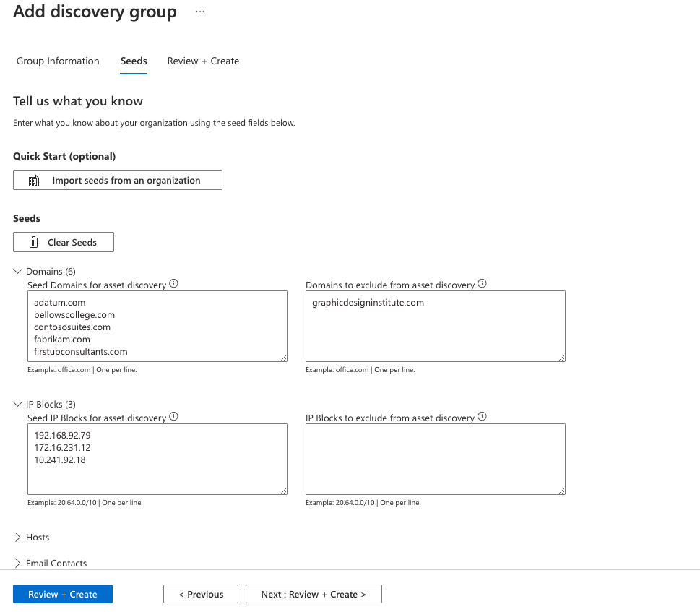Image resolution: width=700 pixels, height=612 pixels.
Task: Collapse the IP Blocks (3) section
Action: click(x=17, y=404)
